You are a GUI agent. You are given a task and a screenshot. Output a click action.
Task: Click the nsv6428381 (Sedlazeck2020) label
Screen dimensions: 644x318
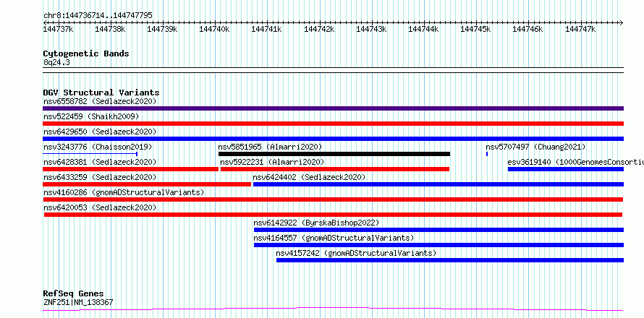pos(100,162)
